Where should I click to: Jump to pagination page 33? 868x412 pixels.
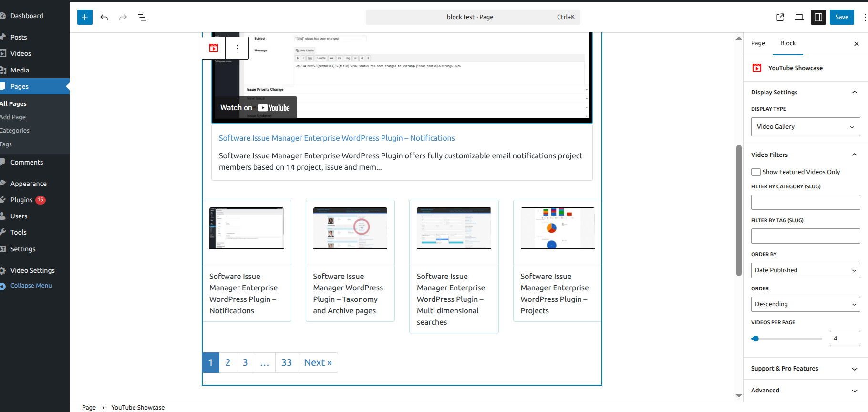[287, 363]
